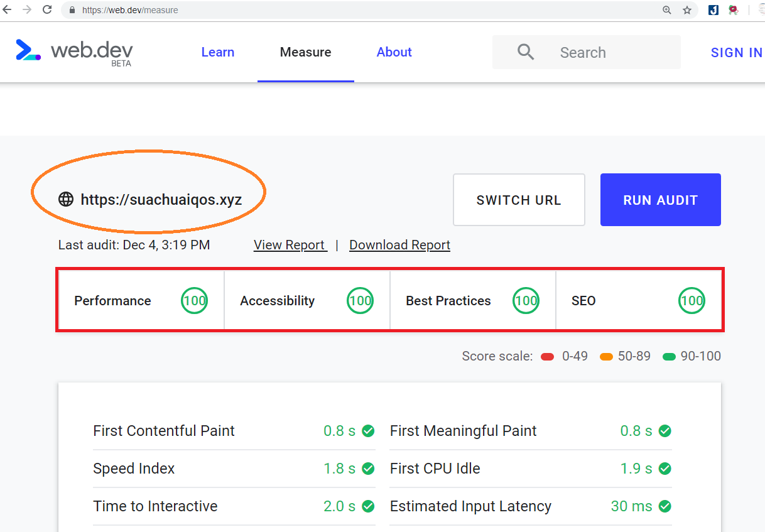Click the browser back arrow
Image resolution: width=765 pixels, height=532 pixels.
click(8, 10)
